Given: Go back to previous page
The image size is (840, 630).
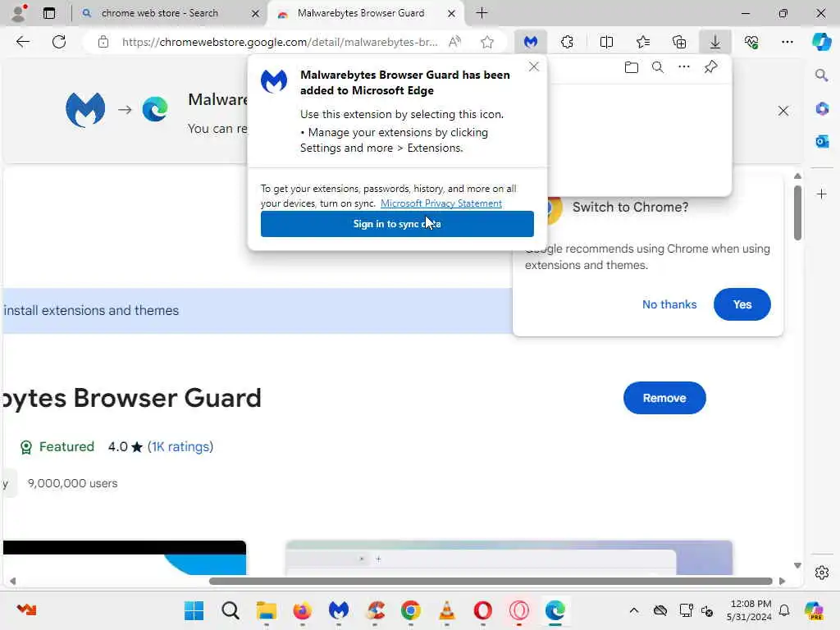Looking at the screenshot, I should (22, 42).
